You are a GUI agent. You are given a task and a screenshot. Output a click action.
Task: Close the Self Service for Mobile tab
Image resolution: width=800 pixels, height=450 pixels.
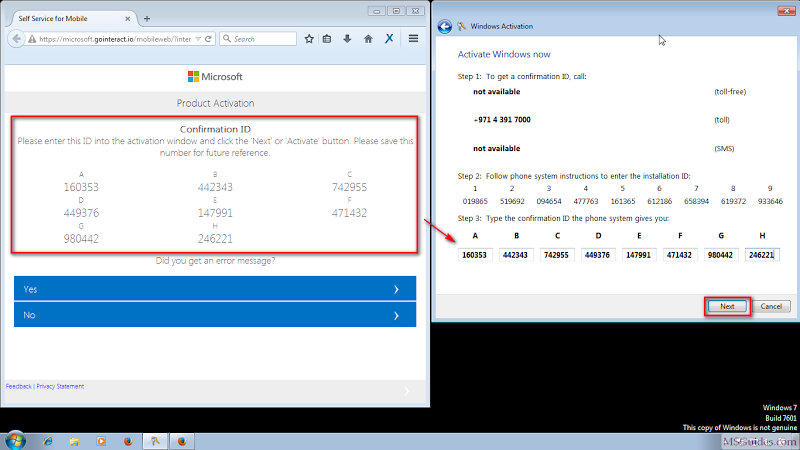tap(128, 18)
